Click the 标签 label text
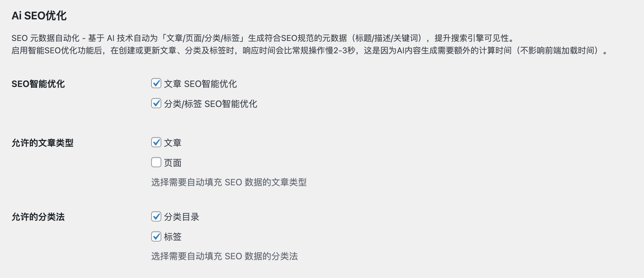This screenshot has height=278, width=644. [x=172, y=237]
